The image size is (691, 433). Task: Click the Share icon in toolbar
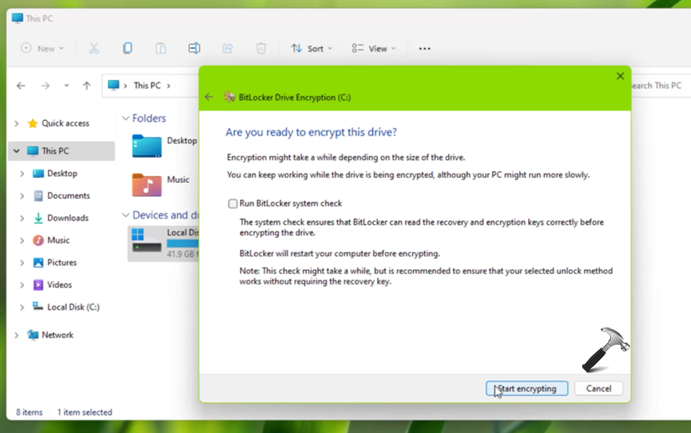point(227,48)
